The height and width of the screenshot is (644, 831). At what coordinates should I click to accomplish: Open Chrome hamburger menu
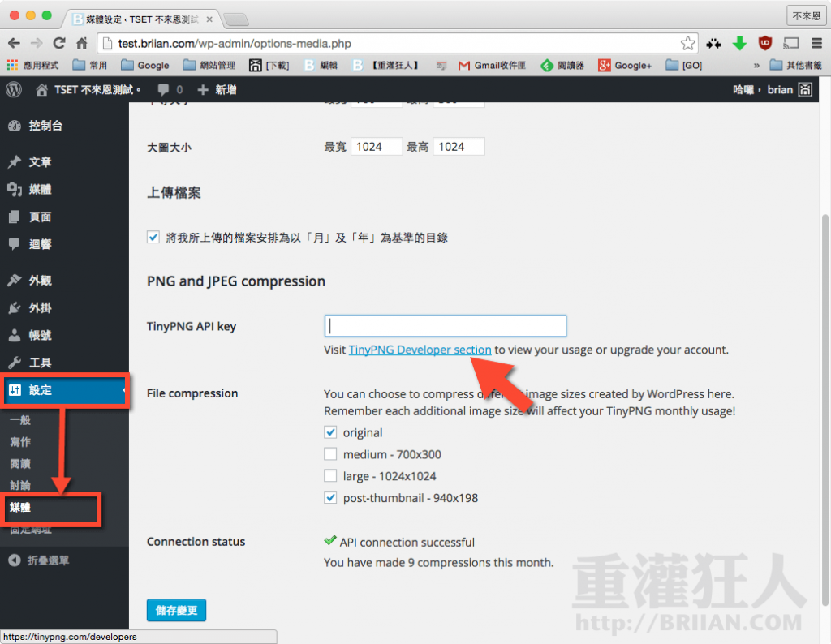pyautogui.click(x=816, y=43)
